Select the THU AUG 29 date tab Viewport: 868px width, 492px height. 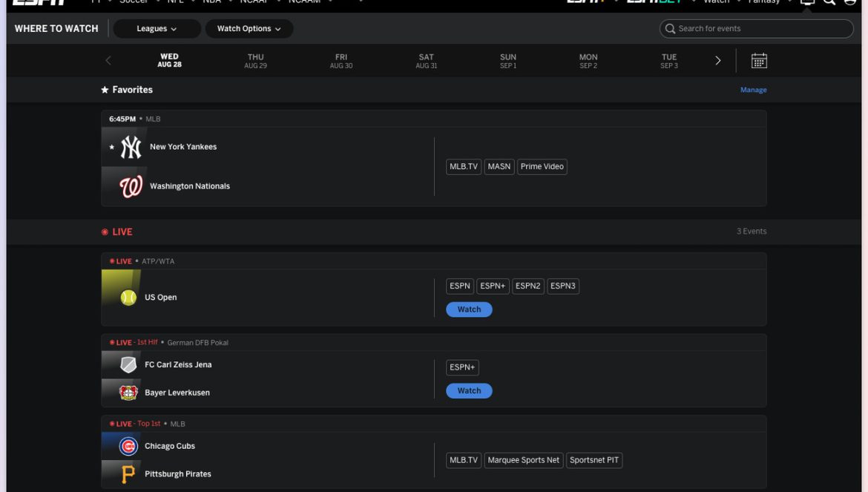point(256,61)
